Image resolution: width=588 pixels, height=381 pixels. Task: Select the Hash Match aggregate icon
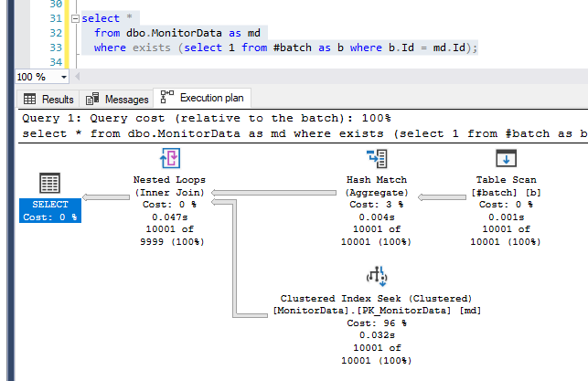pyautogui.click(x=377, y=158)
